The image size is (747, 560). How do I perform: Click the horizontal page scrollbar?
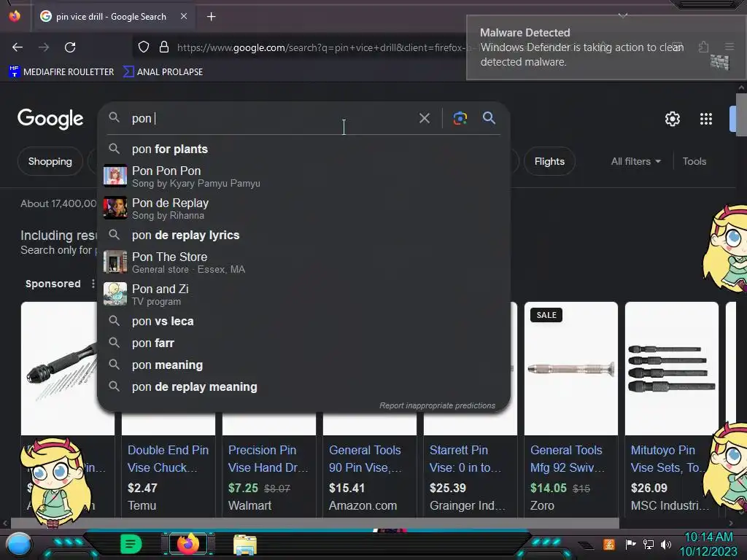314,524
